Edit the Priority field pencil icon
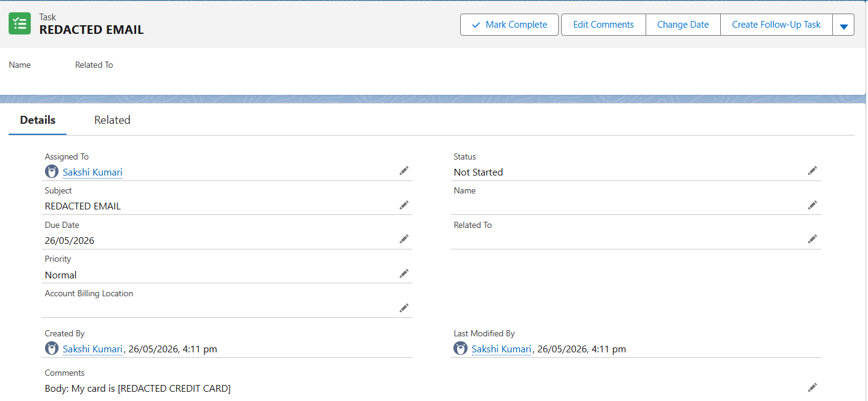 point(404,273)
